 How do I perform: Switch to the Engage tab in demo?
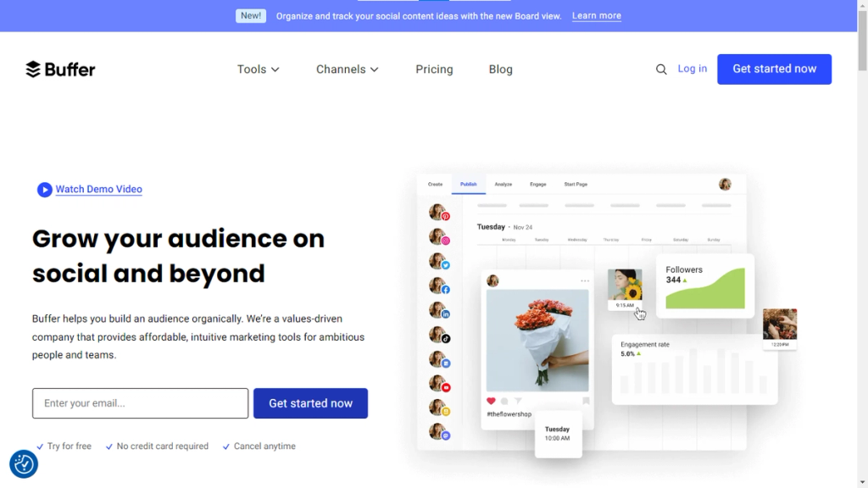click(538, 184)
